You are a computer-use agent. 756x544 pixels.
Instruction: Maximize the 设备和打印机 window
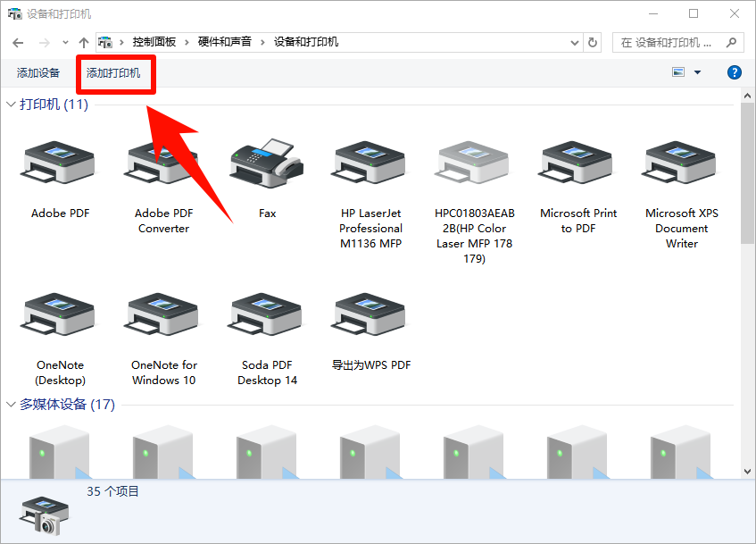(694, 13)
